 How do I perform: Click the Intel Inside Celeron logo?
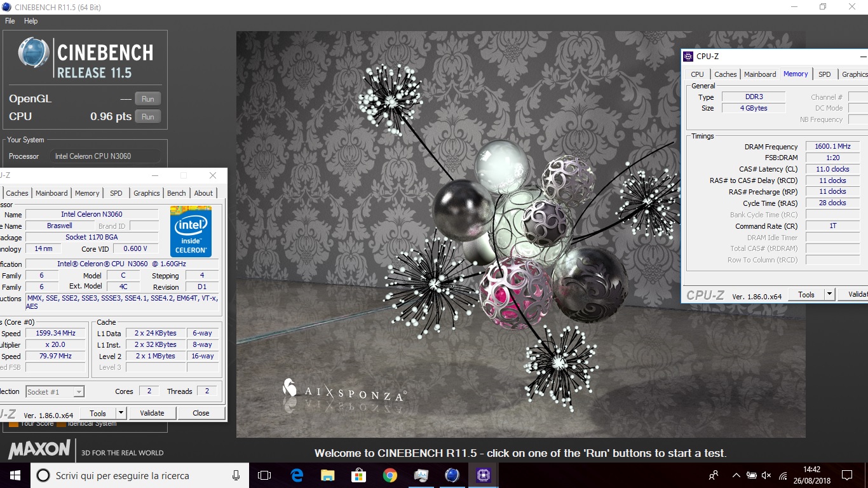click(x=191, y=231)
